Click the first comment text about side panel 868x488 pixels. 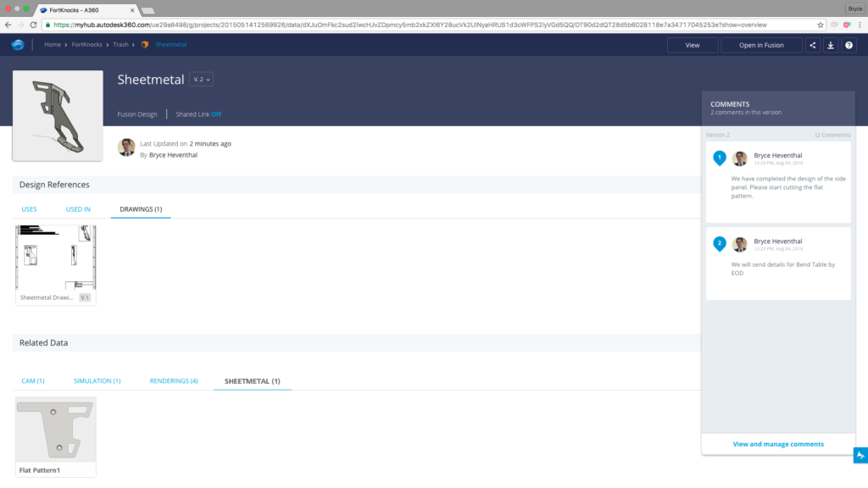click(x=788, y=187)
